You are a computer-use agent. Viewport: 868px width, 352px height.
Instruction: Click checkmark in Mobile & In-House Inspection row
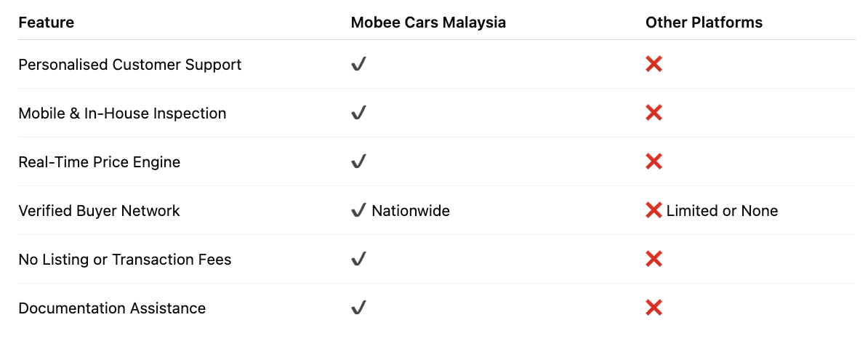(358, 113)
